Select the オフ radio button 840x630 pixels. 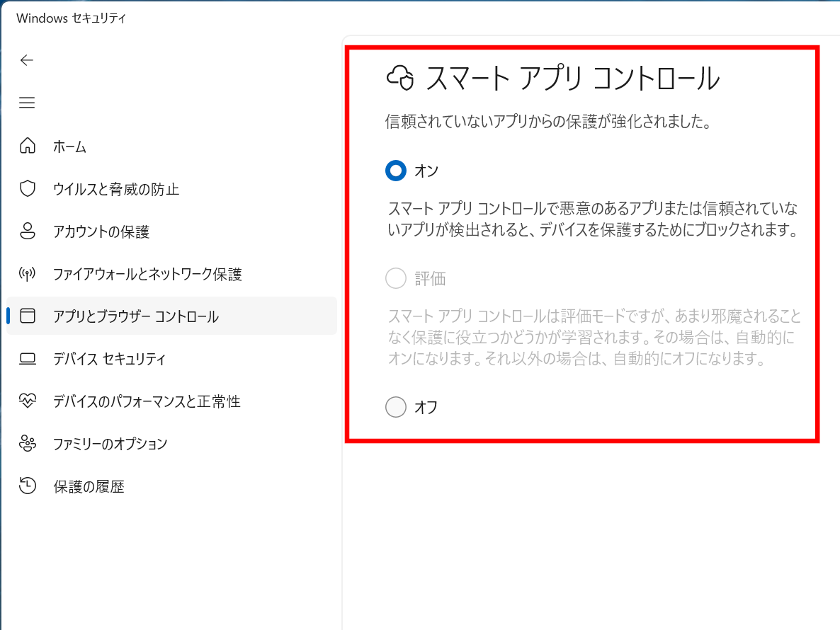click(396, 407)
